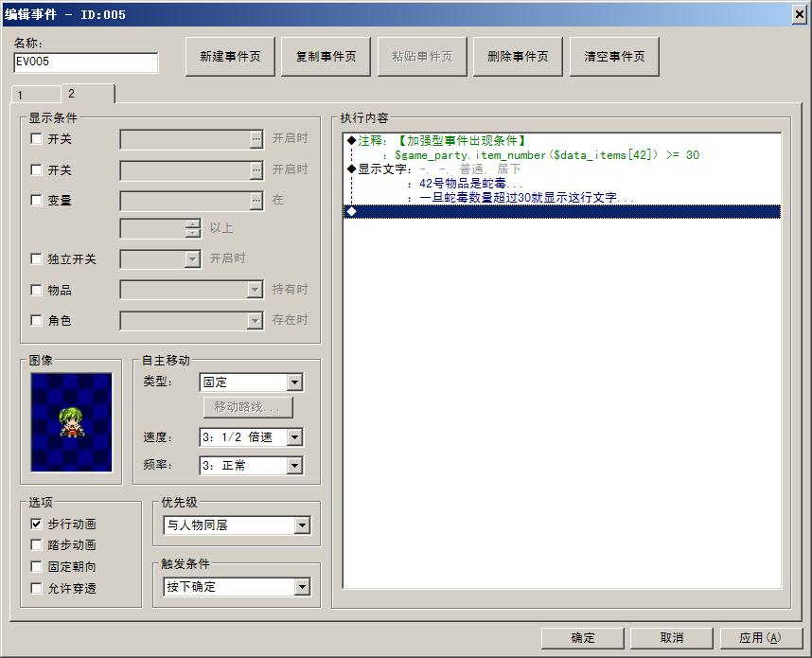Check the 角色 condition checkbox
Viewport: 812px width, 658px height.
pos(36,320)
